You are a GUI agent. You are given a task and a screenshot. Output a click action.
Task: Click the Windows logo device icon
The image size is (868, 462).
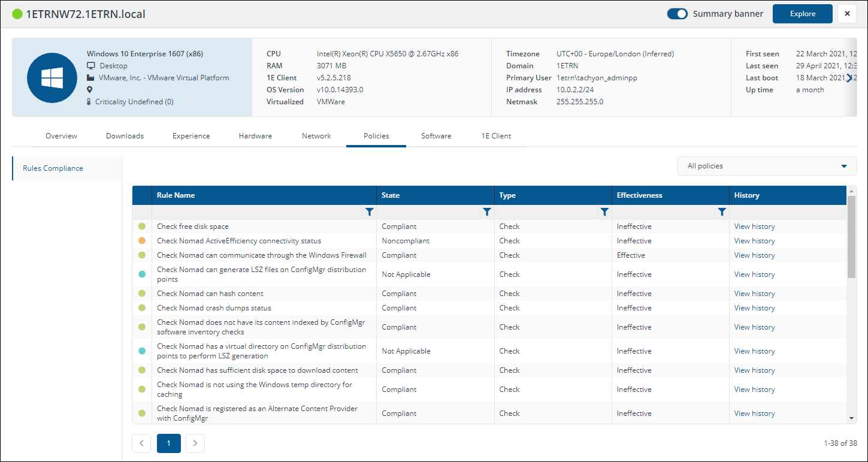(x=52, y=78)
